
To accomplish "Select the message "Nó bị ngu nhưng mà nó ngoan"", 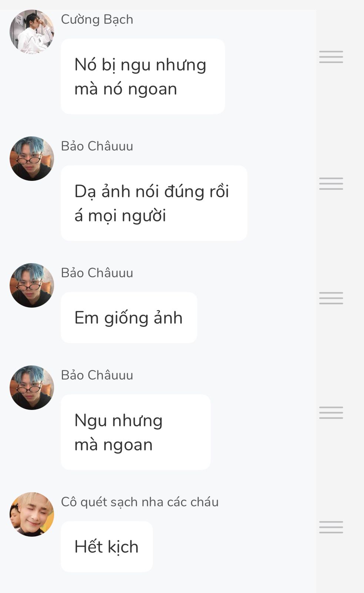I will tap(143, 76).
